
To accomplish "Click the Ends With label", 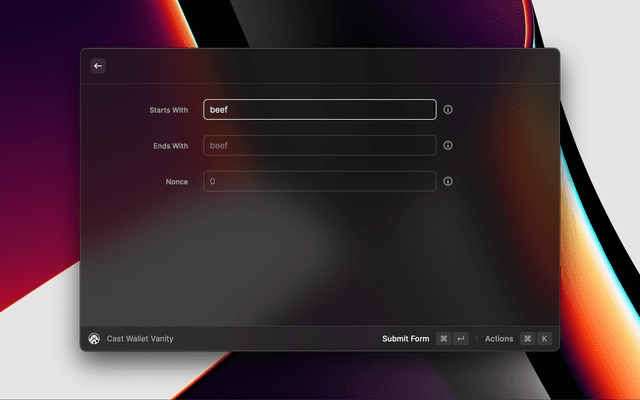I will 169,146.
